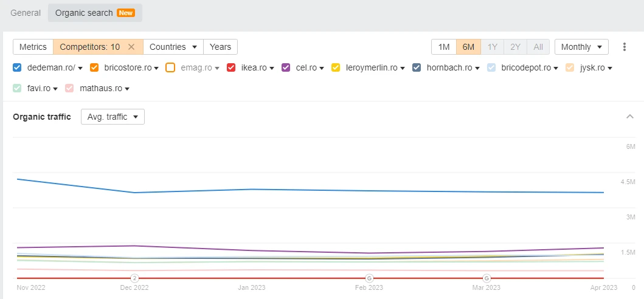The height and width of the screenshot is (299, 644).
Task: Click the 6M y-axis value
Action: (631, 146)
